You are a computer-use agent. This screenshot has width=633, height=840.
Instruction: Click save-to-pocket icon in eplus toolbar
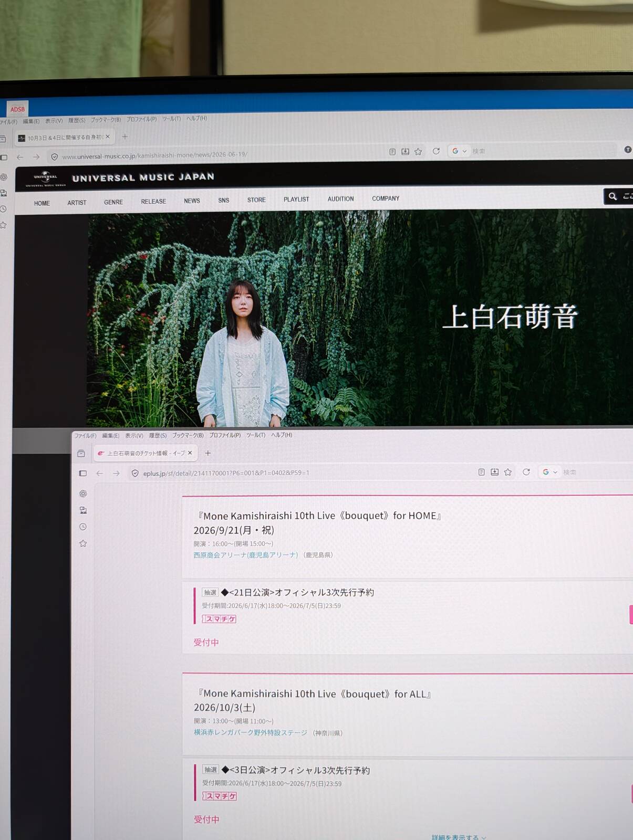[x=494, y=472]
